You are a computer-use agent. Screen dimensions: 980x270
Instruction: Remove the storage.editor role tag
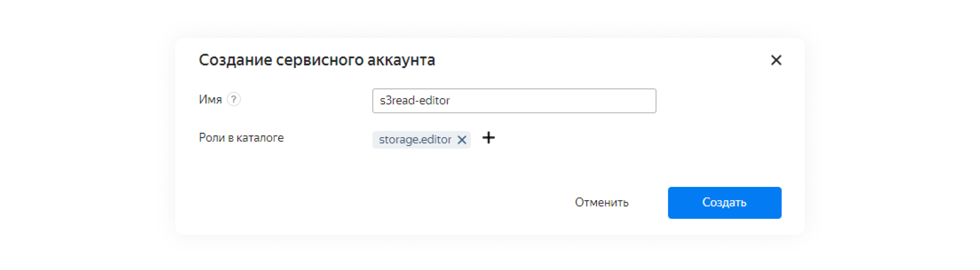(x=461, y=140)
